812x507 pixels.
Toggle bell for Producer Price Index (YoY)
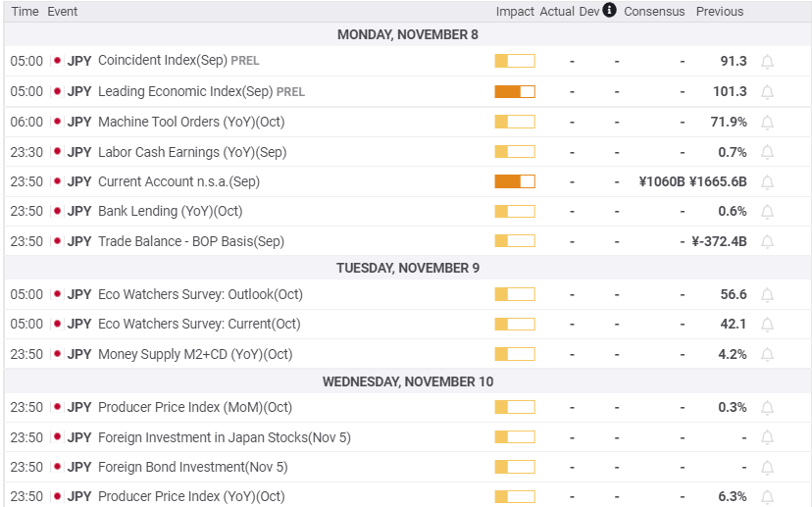tap(767, 496)
